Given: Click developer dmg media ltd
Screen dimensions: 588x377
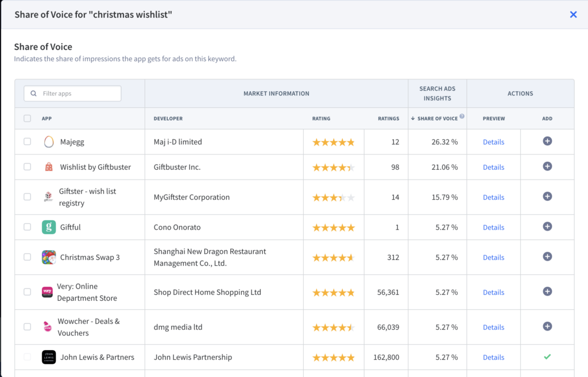Looking at the screenshot, I should point(178,327).
